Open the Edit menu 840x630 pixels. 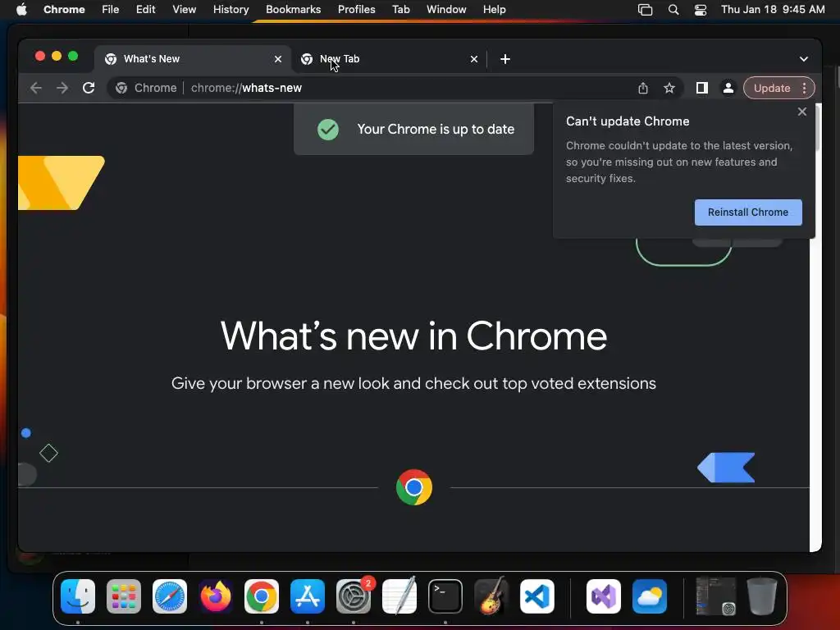[x=146, y=10]
